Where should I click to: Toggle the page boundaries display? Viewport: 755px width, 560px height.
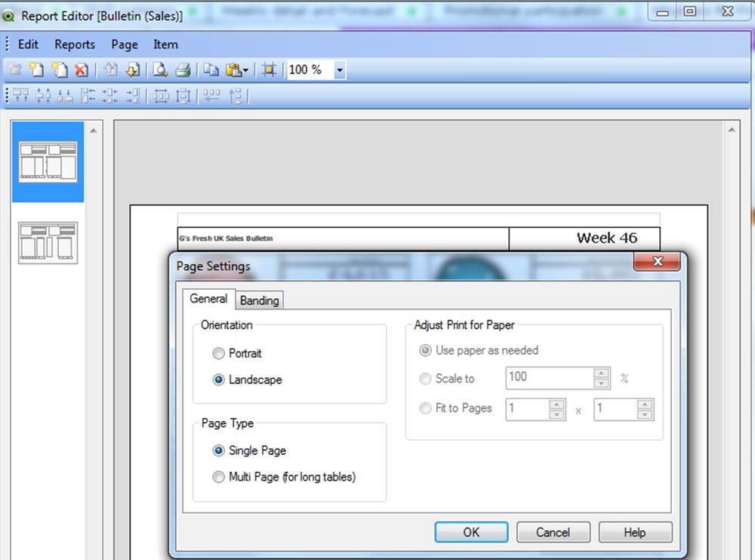click(267, 69)
